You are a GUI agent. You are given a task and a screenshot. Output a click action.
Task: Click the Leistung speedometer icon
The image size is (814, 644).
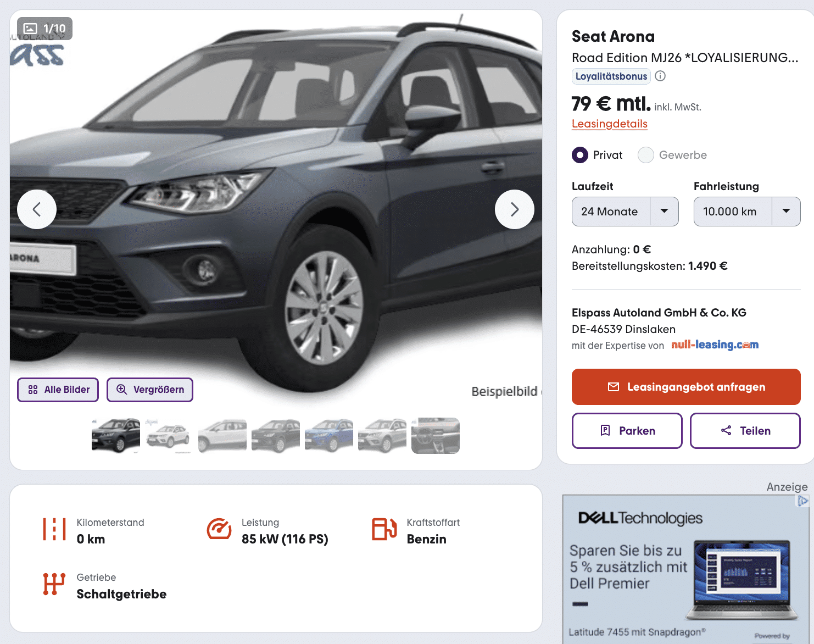pos(219,529)
